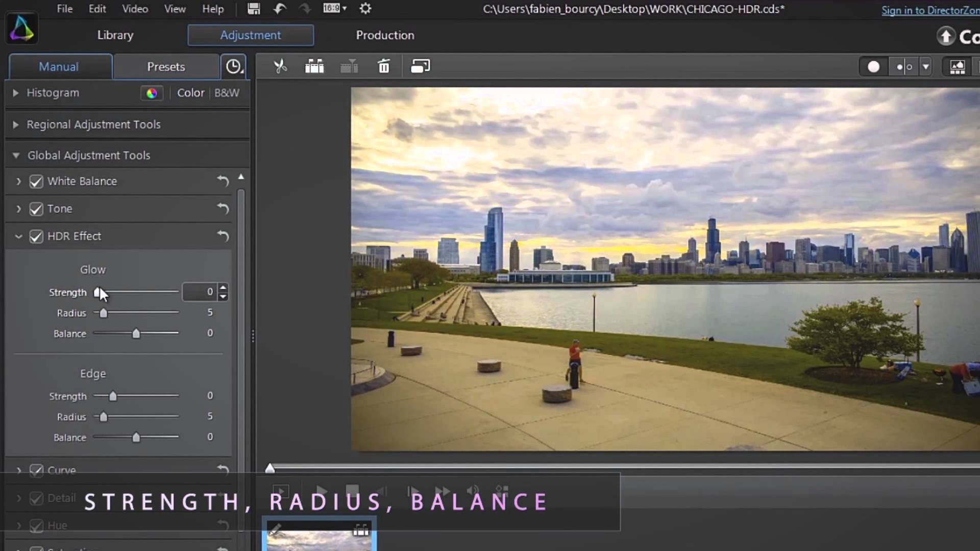Click Sign in to DirectorZone link
Viewport: 980px width, 551px height.
coord(930,10)
